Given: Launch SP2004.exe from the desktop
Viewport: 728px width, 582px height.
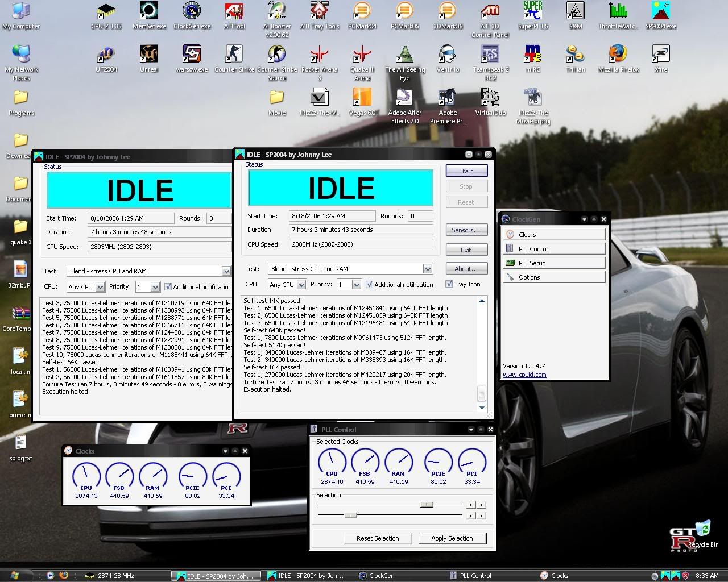Looking at the screenshot, I should pyautogui.click(x=661, y=15).
